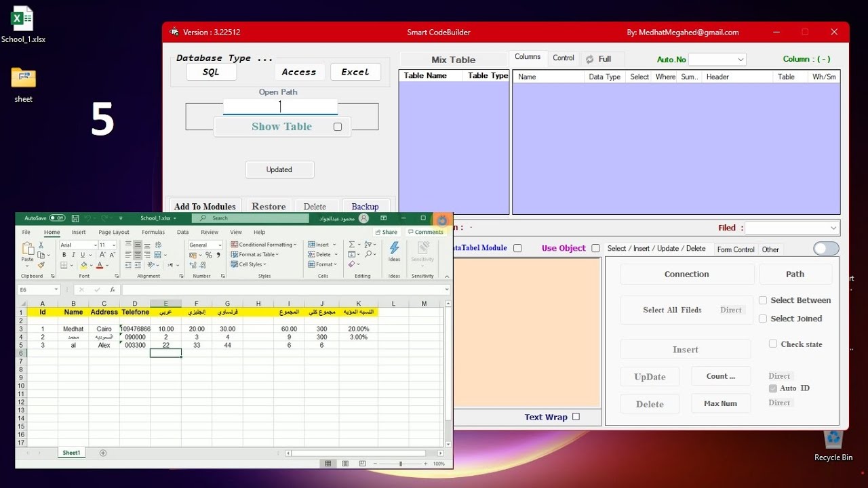868x488 pixels.
Task: Apply Italic formatting in Excel ribbon
Action: (73, 255)
